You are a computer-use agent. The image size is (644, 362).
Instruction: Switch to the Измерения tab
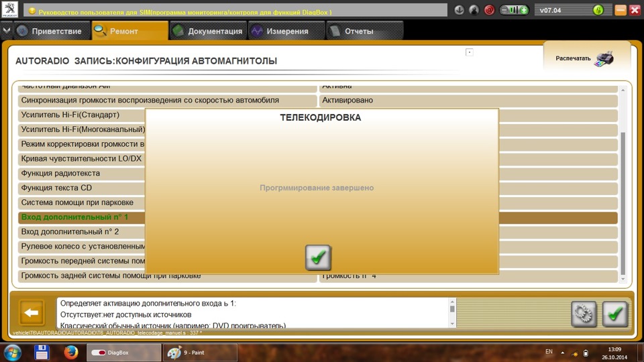coord(286,31)
